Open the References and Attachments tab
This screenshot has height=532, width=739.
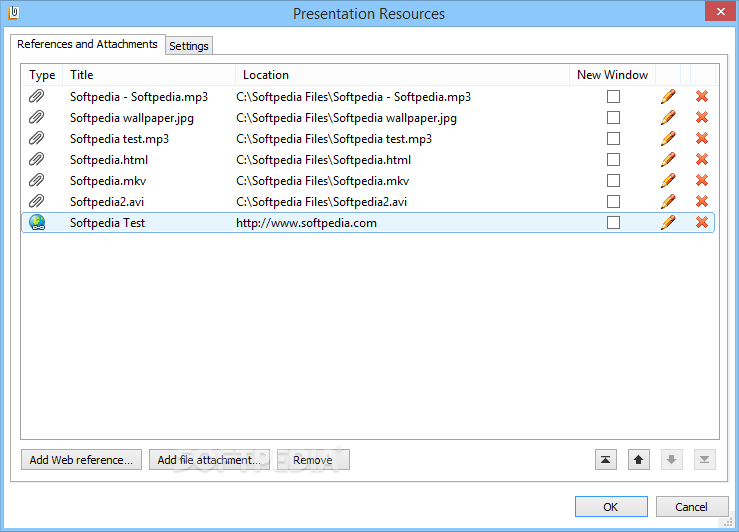pyautogui.click(x=88, y=44)
